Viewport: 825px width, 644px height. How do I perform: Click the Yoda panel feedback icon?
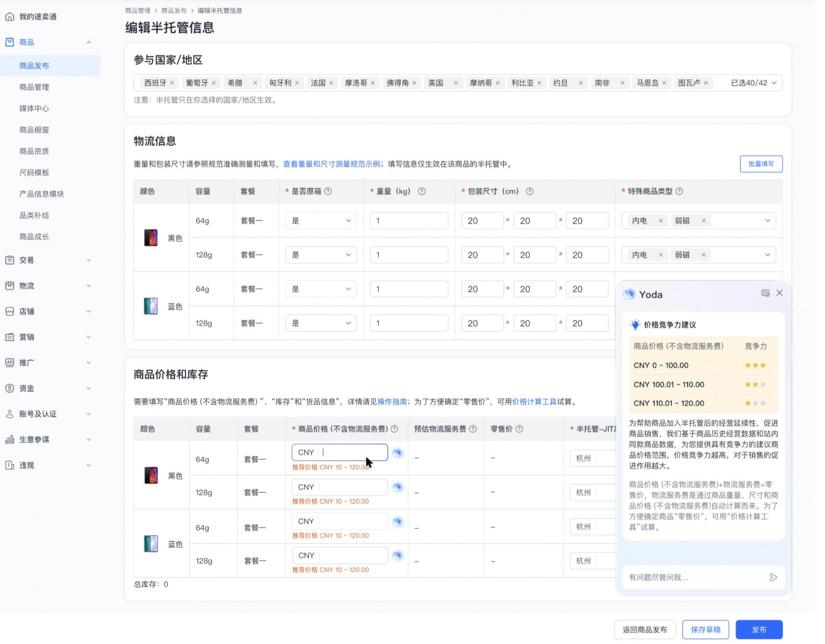coord(765,293)
